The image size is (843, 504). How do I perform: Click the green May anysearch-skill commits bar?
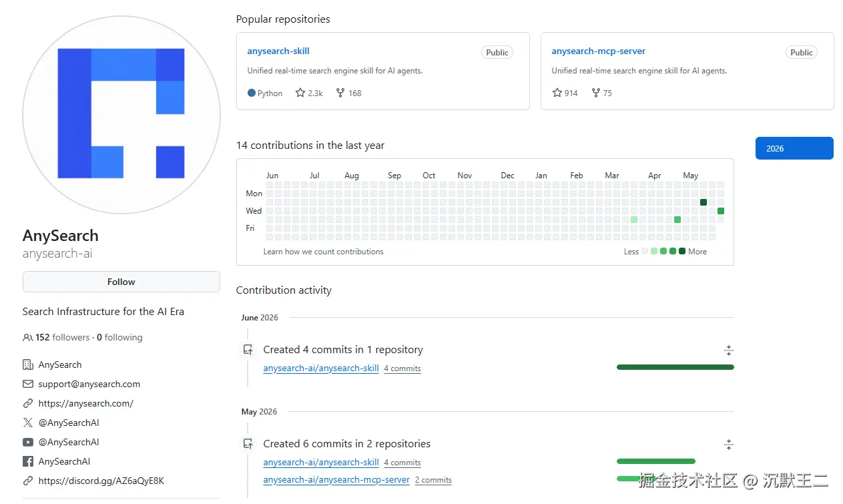coord(656,461)
